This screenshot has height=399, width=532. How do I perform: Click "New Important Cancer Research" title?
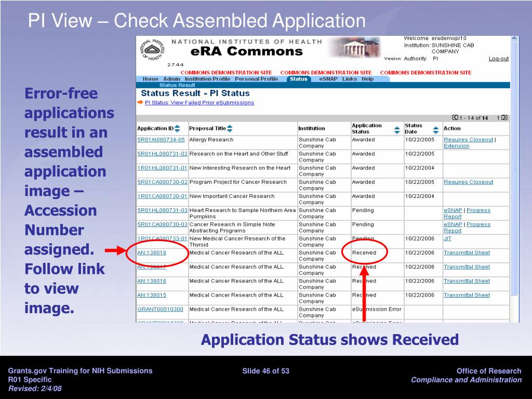click(232, 196)
